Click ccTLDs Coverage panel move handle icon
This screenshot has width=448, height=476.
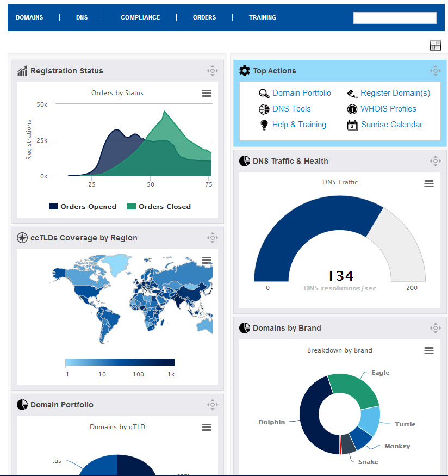pyautogui.click(x=213, y=238)
